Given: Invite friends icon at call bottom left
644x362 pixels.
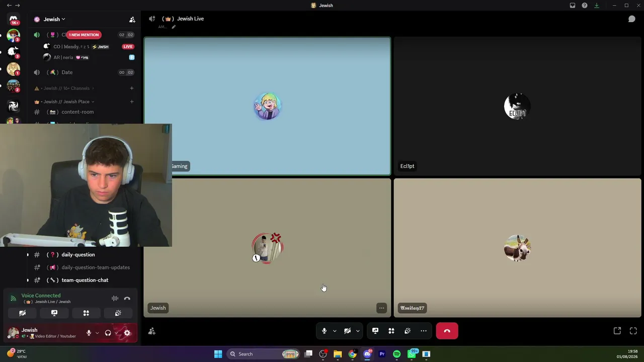Looking at the screenshot, I should [x=152, y=331].
